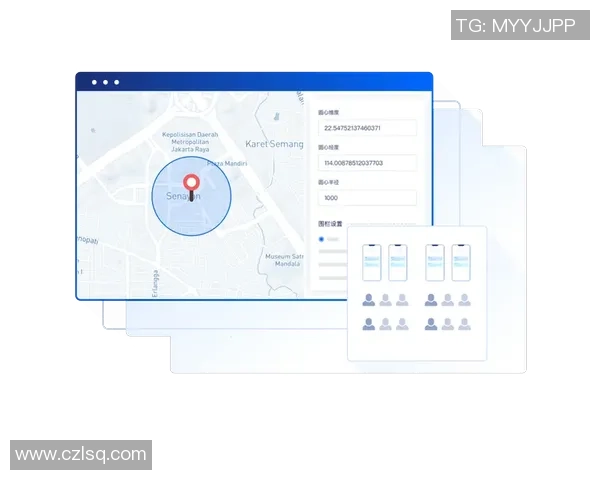Viewport: 600px width, 480px height.
Task: Click bottom-row dark user icon in right group
Action: [x=431, y=323]
